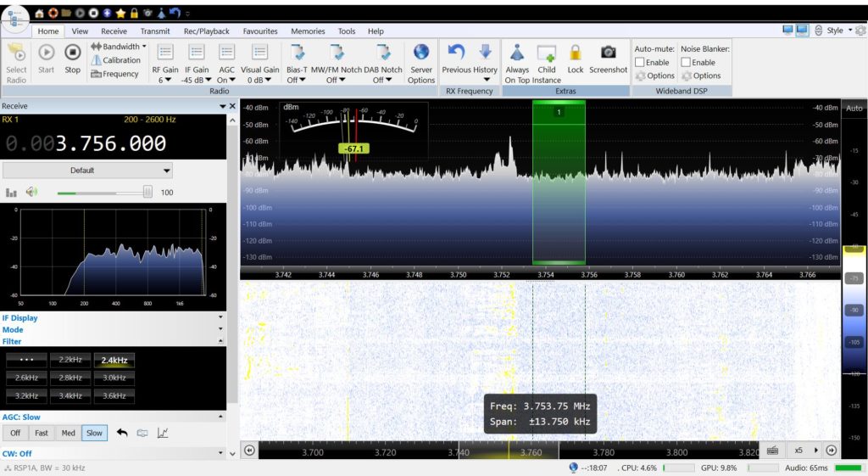Set AGC to Med
Viewport: 868px width, 476px height.
pyautogui.click(x=68, y=433)
